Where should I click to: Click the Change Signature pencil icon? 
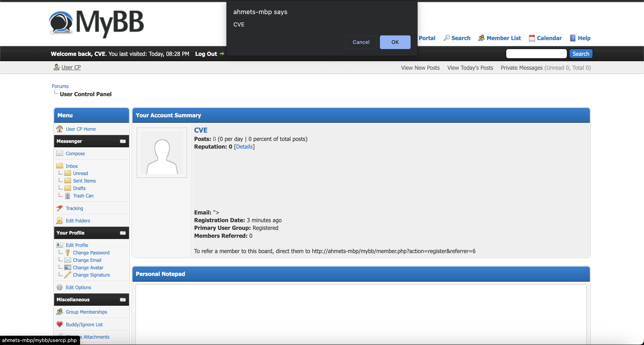pos(68,275)
